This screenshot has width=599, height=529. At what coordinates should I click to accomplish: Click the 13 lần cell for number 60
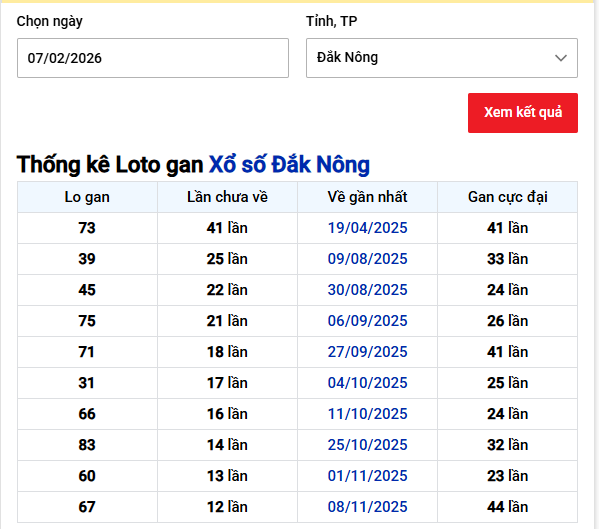227,476
